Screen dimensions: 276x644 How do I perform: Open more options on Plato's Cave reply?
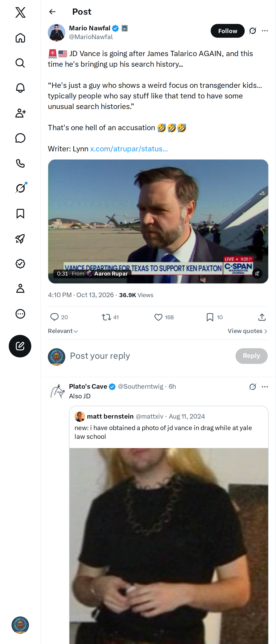(265, 387)
